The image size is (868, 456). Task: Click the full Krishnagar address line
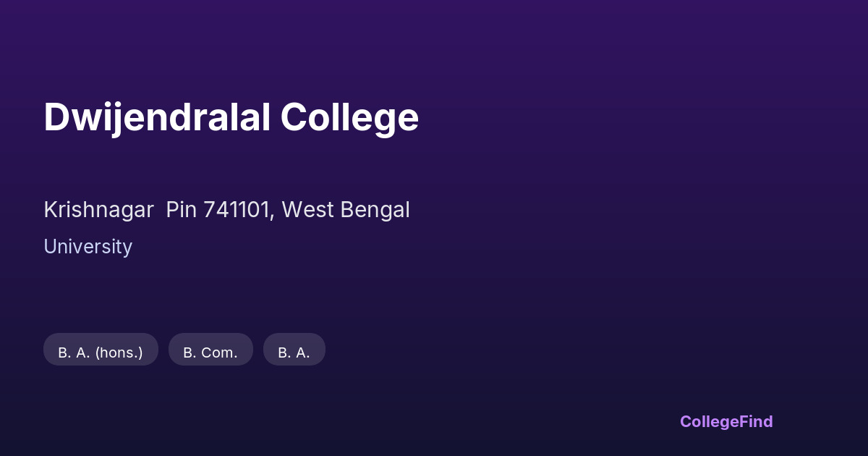pyautogui.click(x=226, y=210)
